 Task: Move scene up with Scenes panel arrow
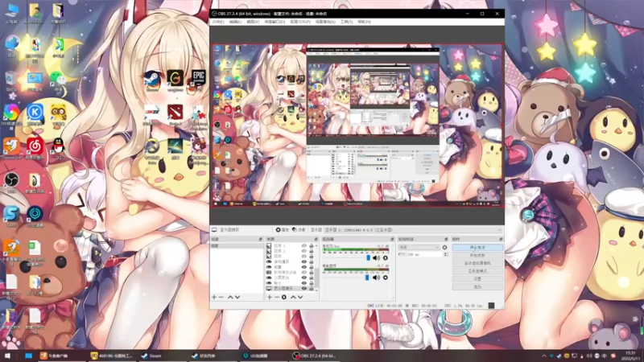point(230,297)
